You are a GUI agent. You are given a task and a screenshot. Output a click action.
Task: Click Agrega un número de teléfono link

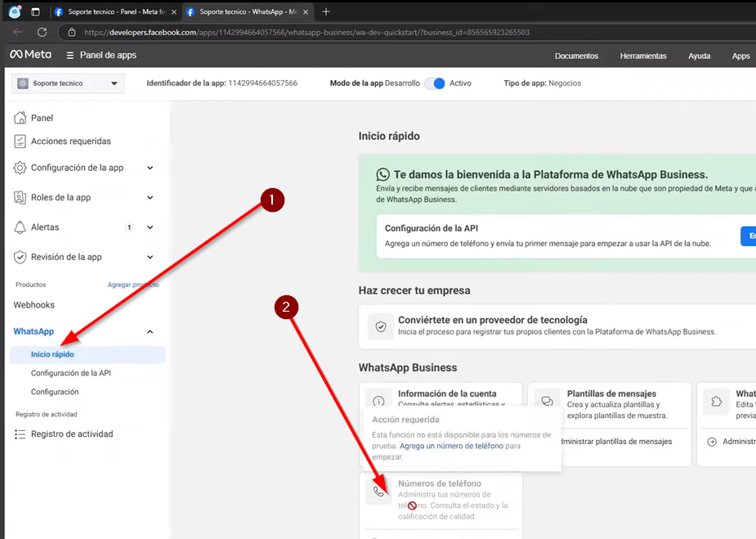point(451,446)
